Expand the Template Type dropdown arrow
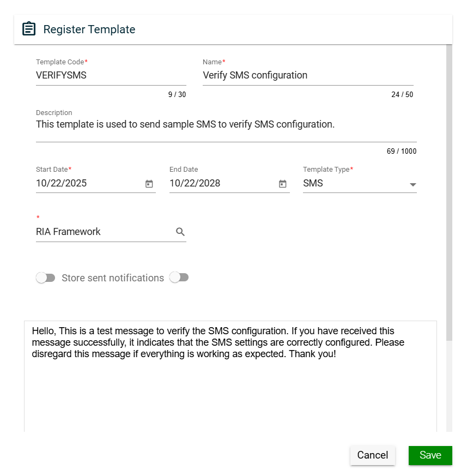467x476 pixels. click(413, 184)
